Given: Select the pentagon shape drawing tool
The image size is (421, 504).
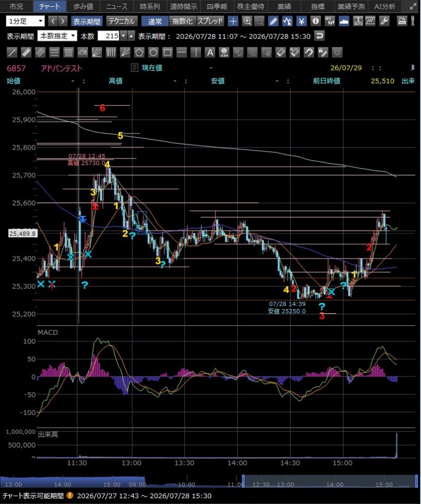Looking at the screenshot, I should (139, 52).
